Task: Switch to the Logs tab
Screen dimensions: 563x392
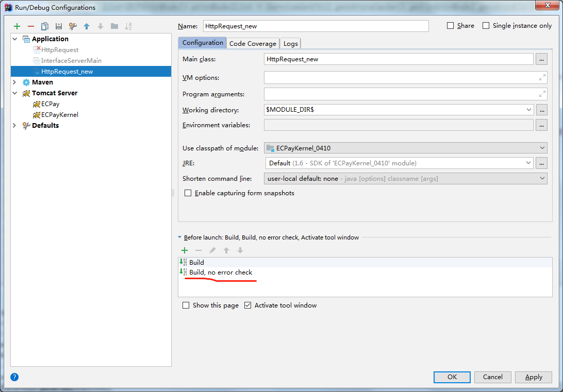Action: [291, 44]
